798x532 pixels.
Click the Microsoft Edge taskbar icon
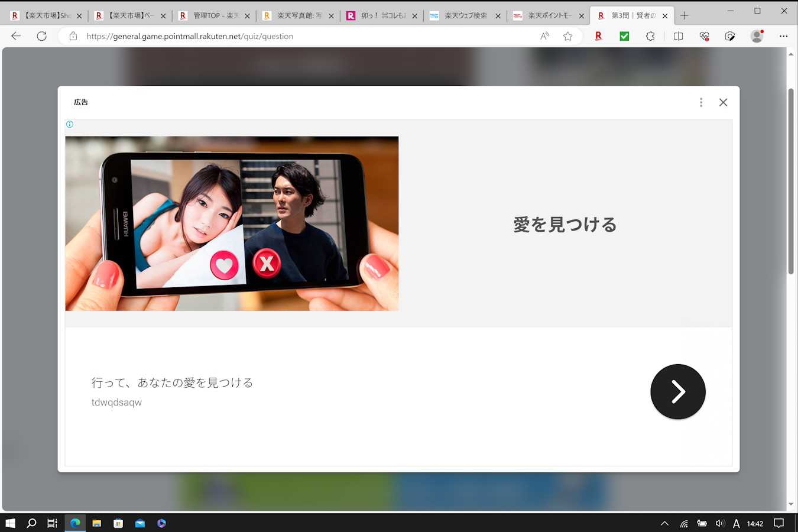(x=75, y=523)
